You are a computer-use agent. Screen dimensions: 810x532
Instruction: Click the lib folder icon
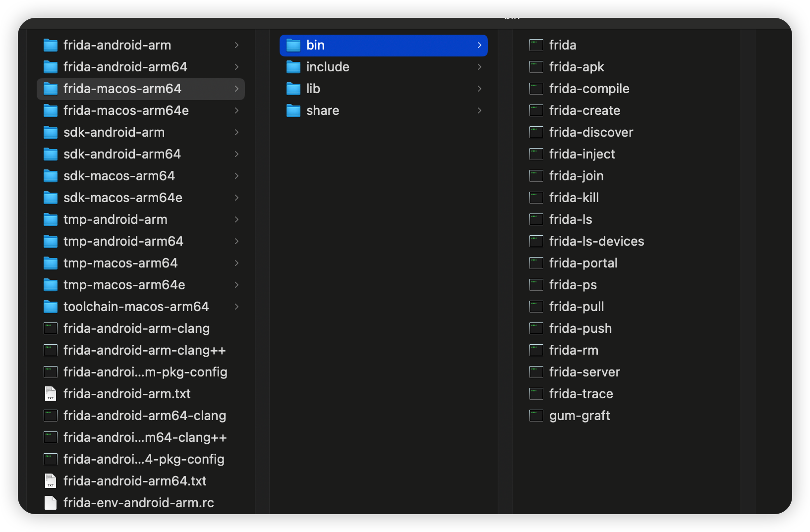tap(293, 89)
